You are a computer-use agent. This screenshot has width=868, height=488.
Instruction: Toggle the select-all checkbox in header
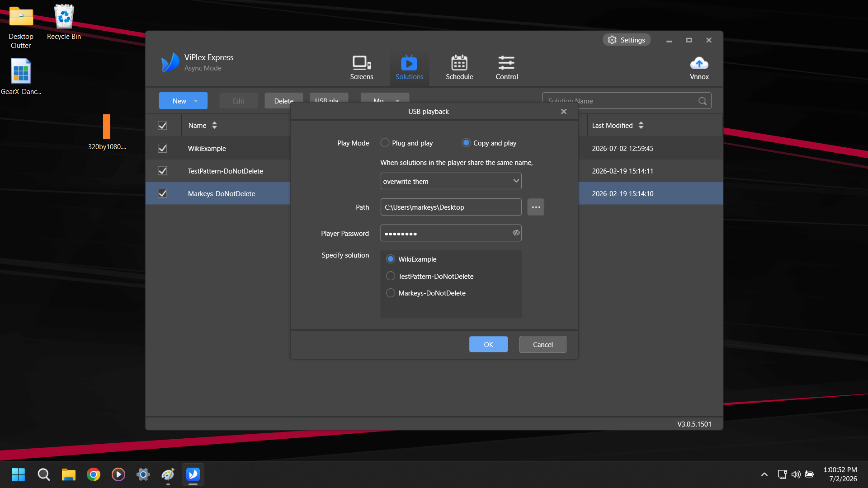(162, 126)
